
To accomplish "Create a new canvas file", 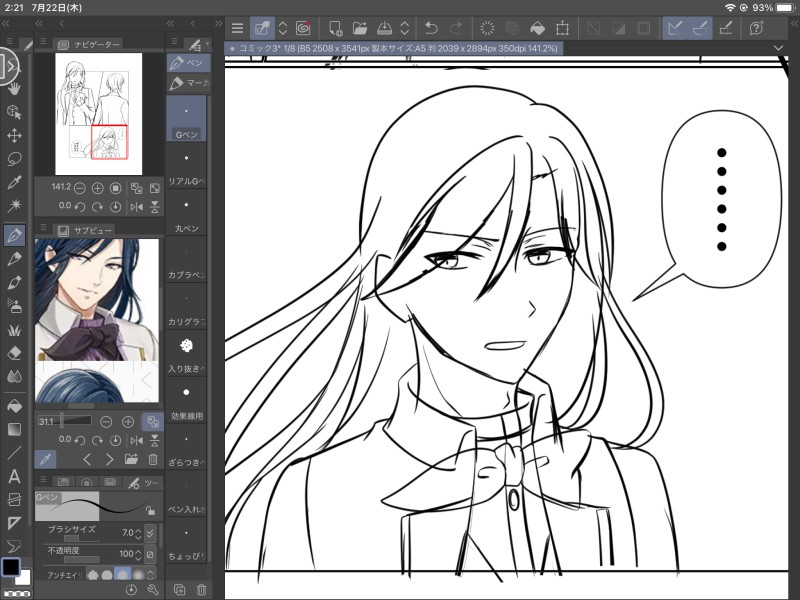I will coord(335,28).
